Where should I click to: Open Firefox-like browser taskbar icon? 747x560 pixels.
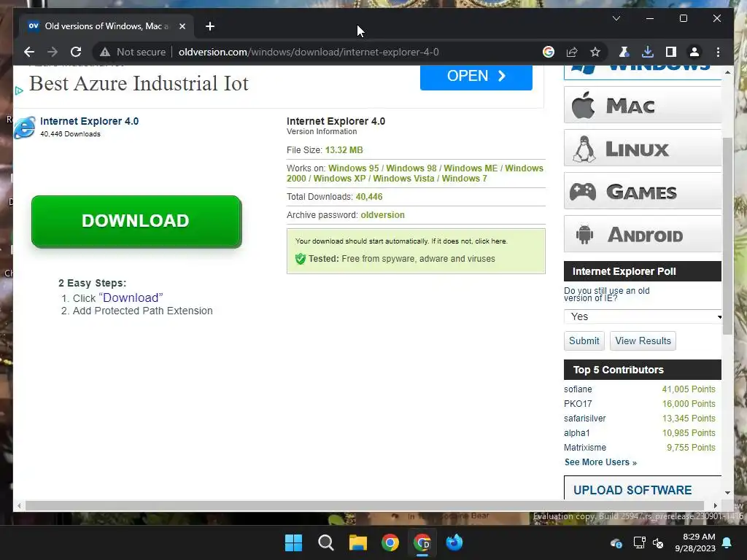pyautogui.click(x=454, y=542)
